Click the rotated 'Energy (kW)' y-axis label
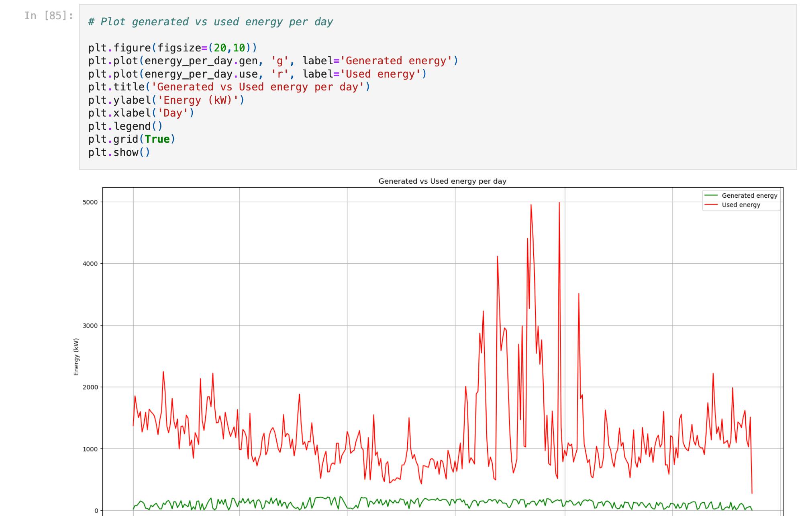The width and height of the screenshot is (812, 516). pos(76,357)
